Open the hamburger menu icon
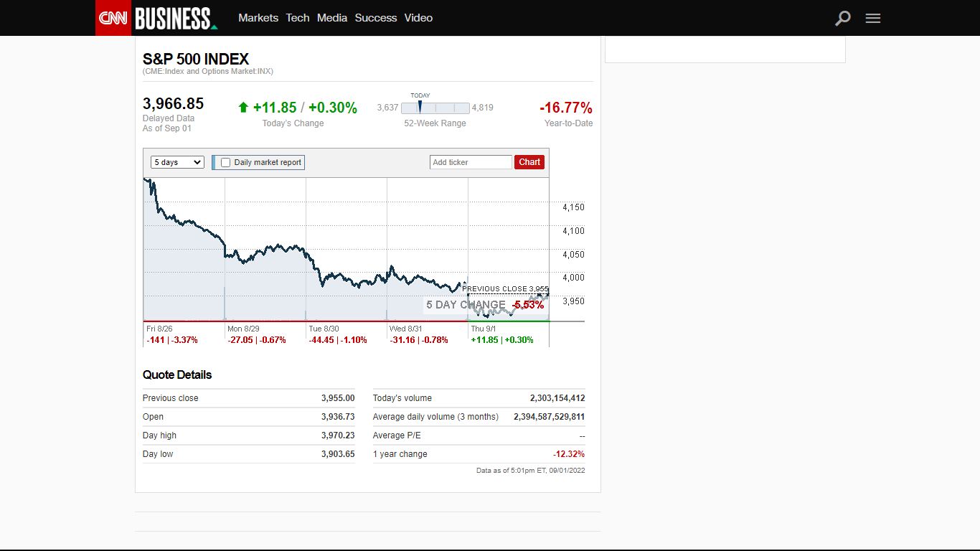Viewport: 980px width, 551px height. pyautogui.click(x=873, y=18)
